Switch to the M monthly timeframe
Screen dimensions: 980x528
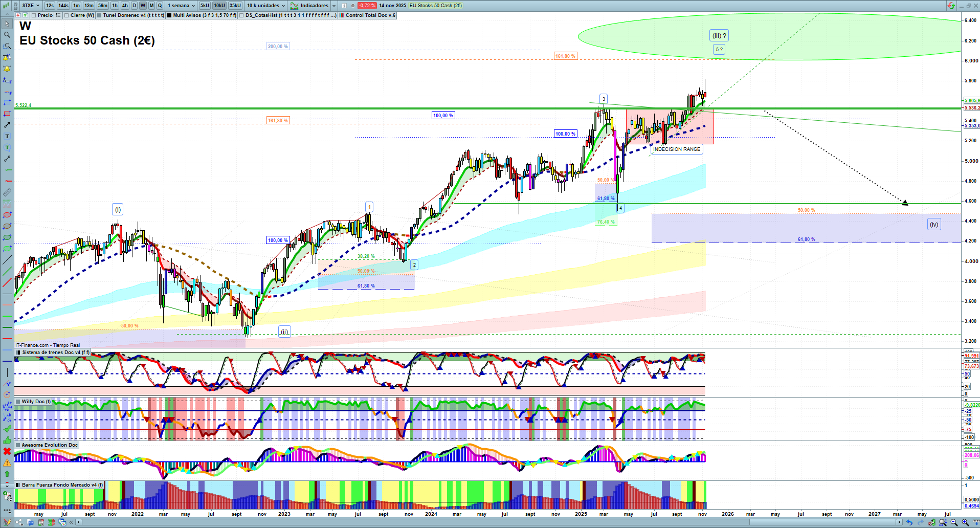151,6
